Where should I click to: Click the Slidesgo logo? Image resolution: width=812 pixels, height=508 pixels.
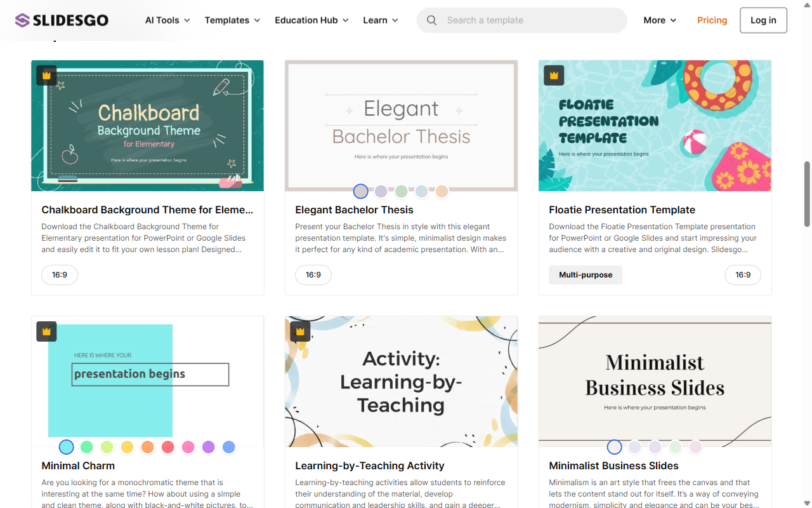[62, 20]
